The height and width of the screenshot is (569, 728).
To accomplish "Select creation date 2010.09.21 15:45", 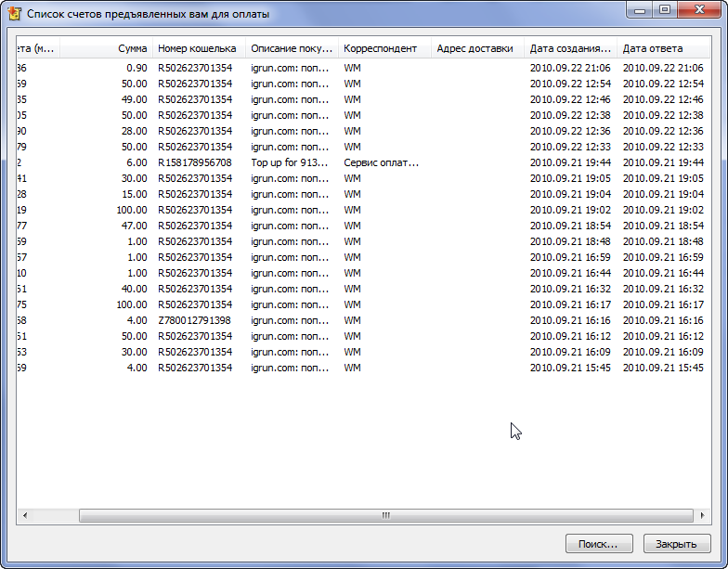I will click(x=570, y=368).
